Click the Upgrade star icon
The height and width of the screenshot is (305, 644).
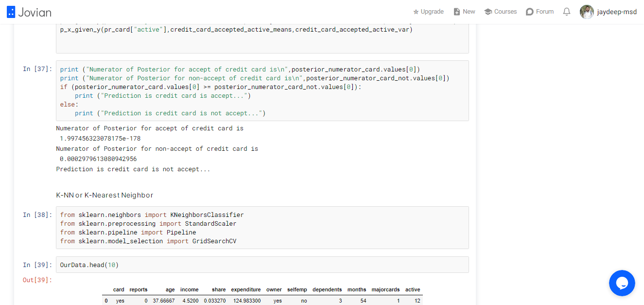point(416,12)
